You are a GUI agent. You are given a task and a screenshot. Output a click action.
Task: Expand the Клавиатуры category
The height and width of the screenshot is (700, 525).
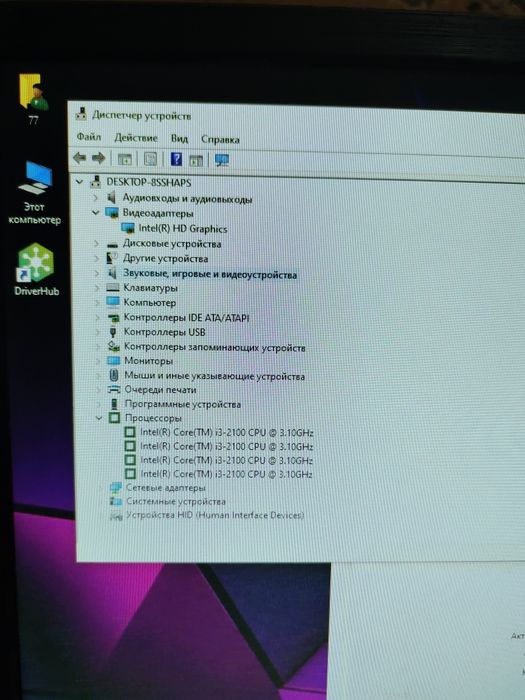(96, 288)
